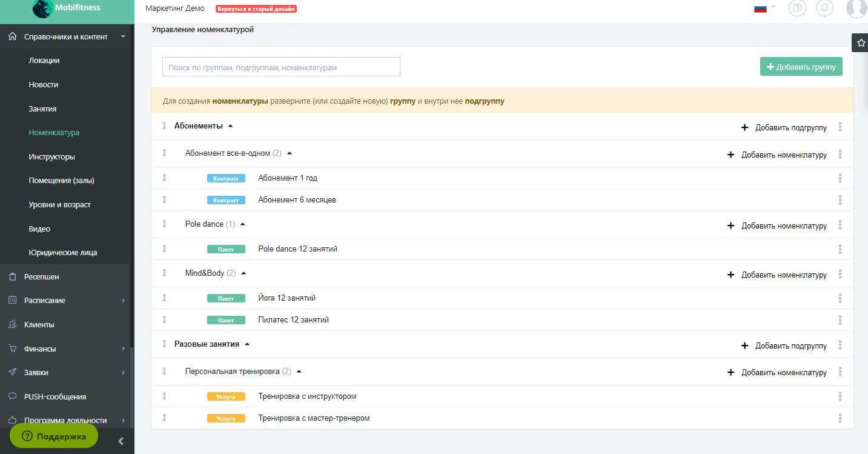Open the options menu for Тренировка с инструктором
Screen dimensions: 868x454
point(840,396)
